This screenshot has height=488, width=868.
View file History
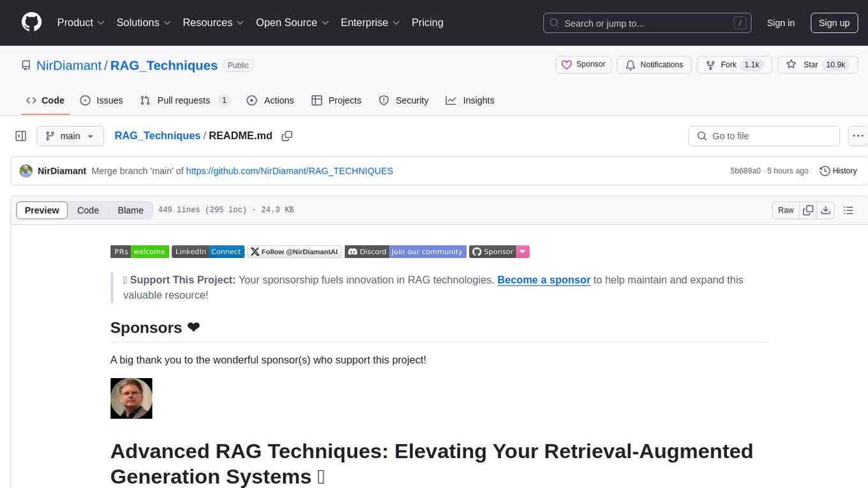click(x=838, y=171)
